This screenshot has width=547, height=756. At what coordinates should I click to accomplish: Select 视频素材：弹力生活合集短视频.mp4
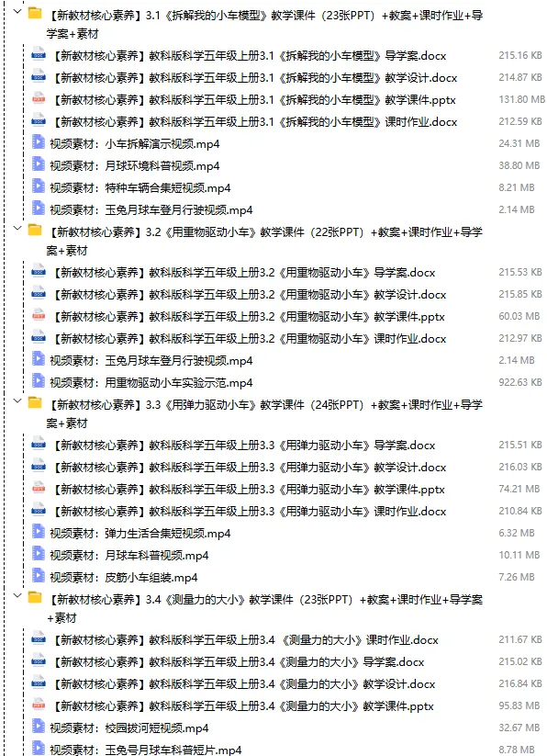point(140,534)
